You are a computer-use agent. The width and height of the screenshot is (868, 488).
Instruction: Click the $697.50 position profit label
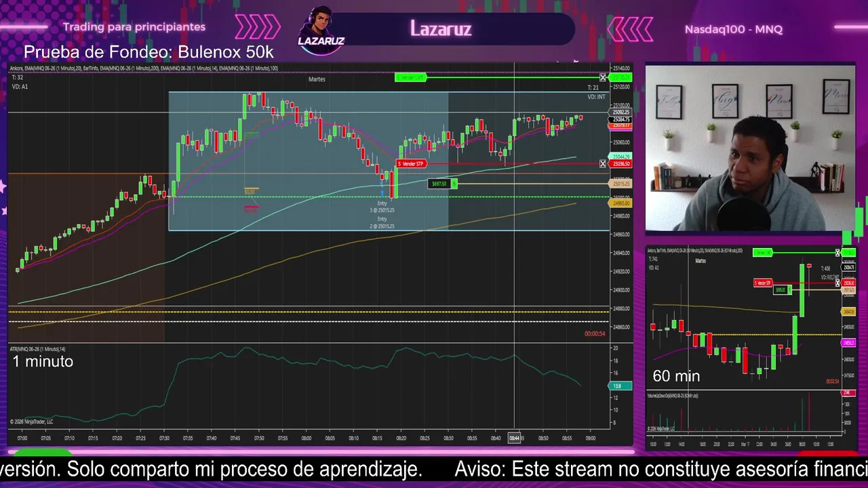[439, 184]
